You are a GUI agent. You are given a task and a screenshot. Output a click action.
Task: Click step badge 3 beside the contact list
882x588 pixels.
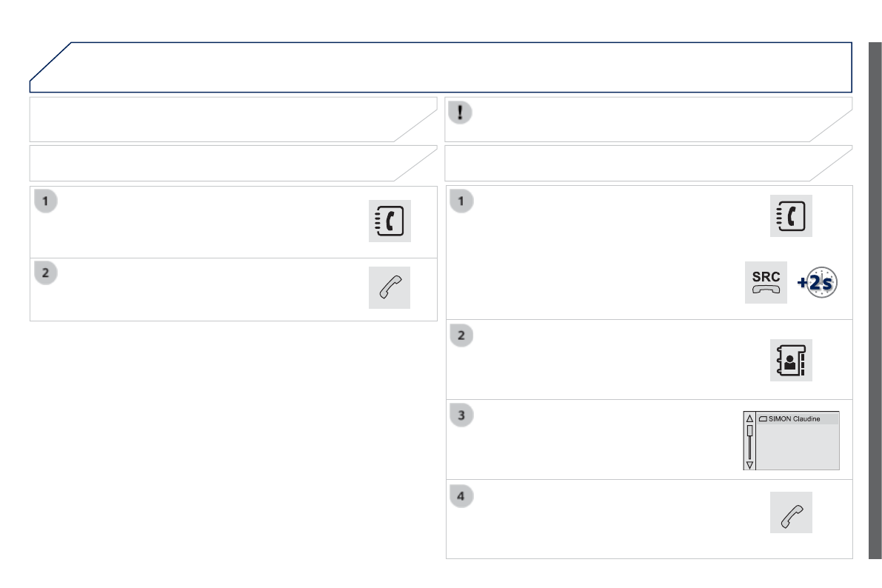pyautogui.click(x=462, y=415)
